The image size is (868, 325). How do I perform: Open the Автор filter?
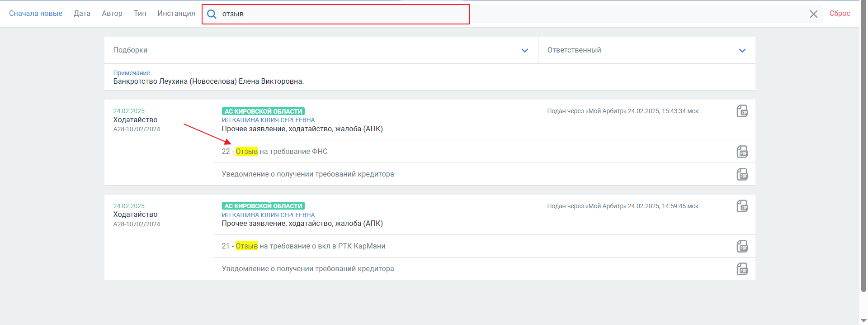pyautogui.click(x=112, y=14)
